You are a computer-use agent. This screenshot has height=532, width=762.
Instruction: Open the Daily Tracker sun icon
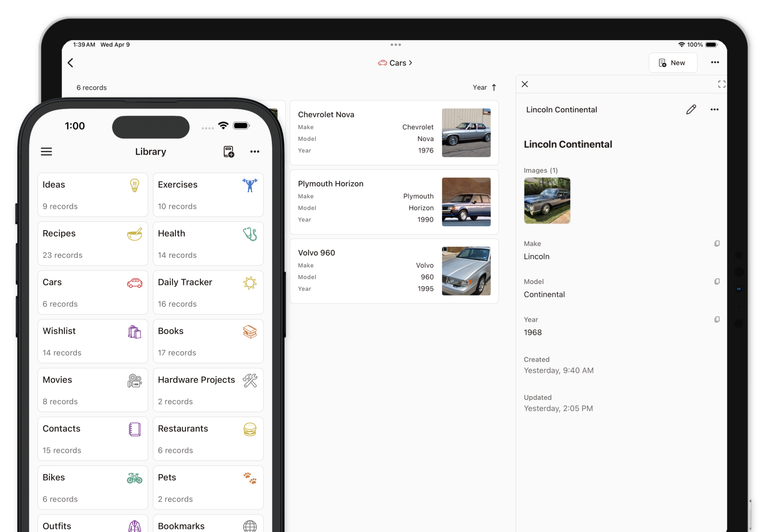(250, 283)
